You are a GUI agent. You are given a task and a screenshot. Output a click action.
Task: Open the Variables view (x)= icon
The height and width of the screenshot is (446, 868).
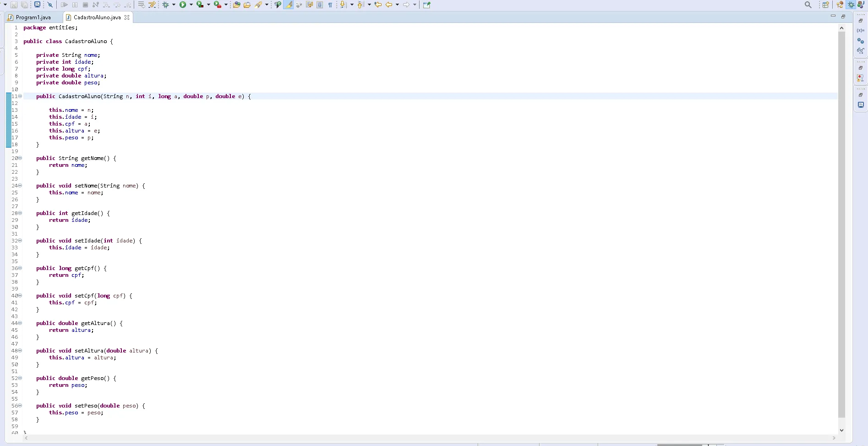(x=861, y=31)
